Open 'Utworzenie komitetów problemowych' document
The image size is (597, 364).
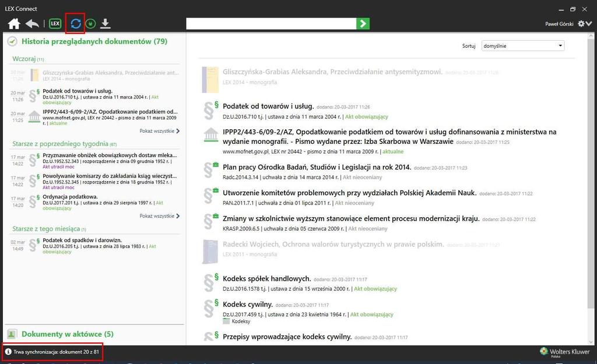coord(350,193)
